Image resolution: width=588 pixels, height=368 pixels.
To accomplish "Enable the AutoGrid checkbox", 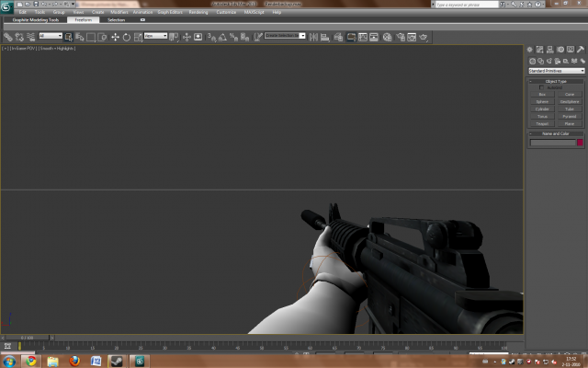I will tap(541, 87).
